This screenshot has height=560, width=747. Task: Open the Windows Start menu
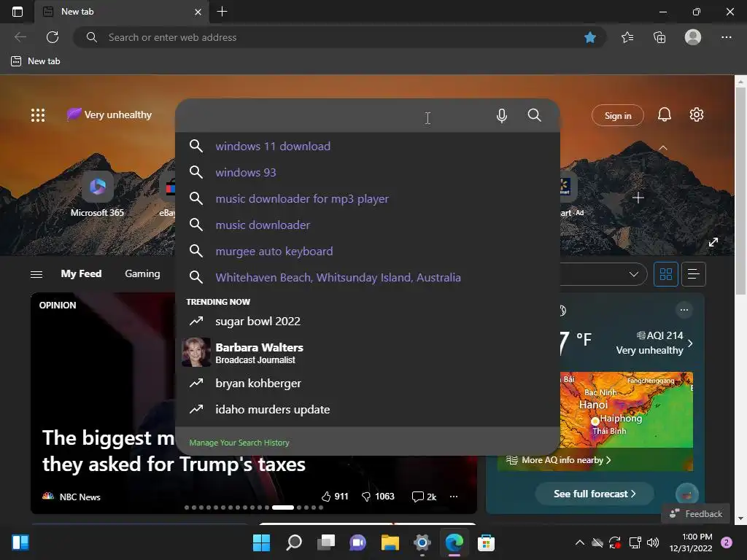pos(261,542)
